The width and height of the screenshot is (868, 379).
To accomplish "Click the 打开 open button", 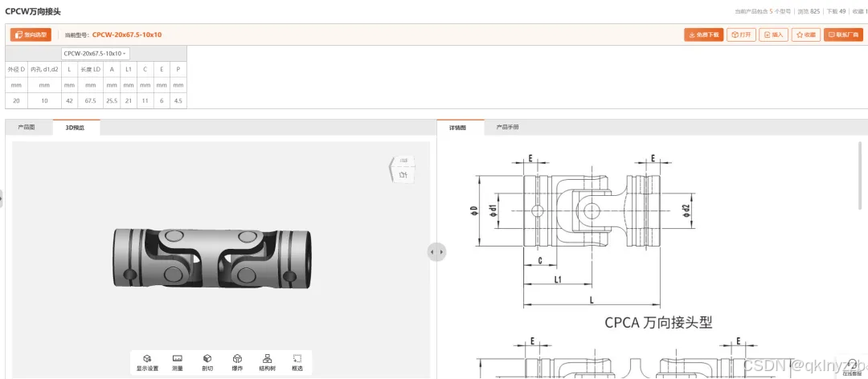I will pyautogui.click(x=741, y=35).
